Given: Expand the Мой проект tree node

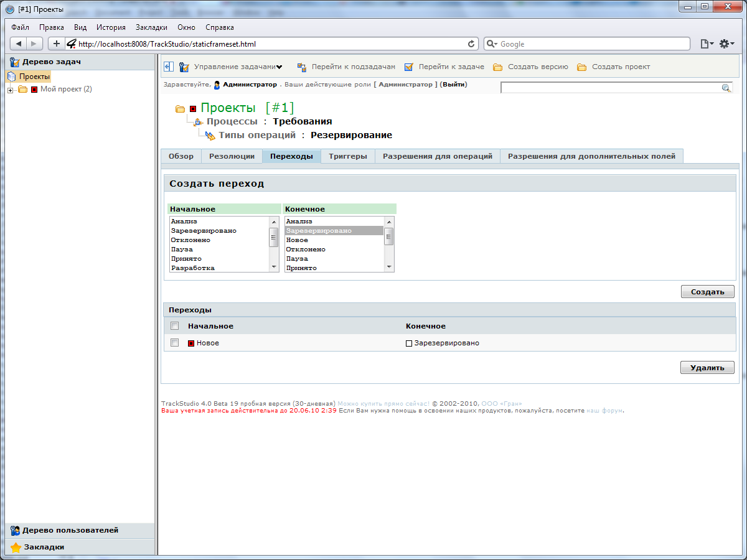Looking at the screenshot, I should pyautogui.click(x=11, y=90).
